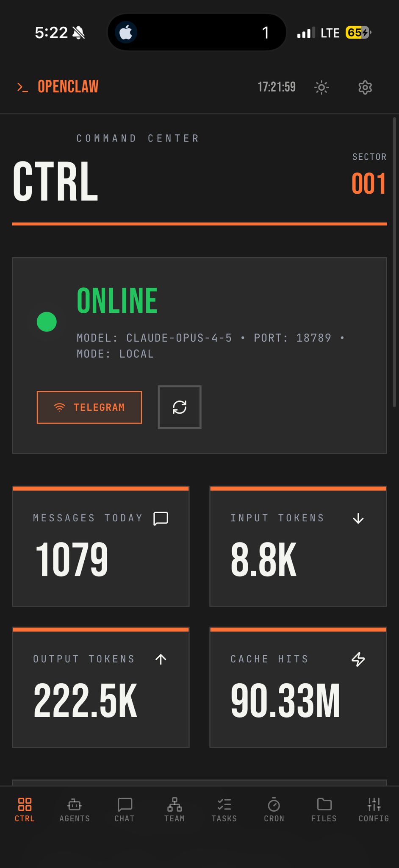Open the AGENTS tab
The width and height of the screenshot is (399, 868).
click(75, 810)
